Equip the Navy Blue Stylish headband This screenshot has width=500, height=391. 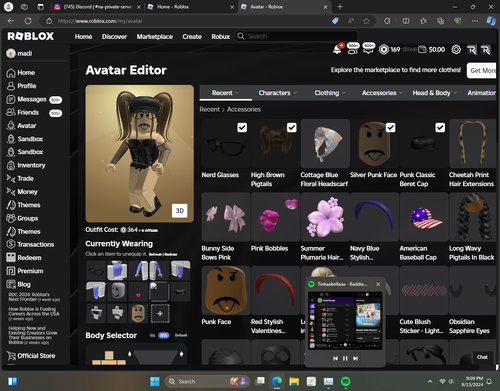(375, 217)
